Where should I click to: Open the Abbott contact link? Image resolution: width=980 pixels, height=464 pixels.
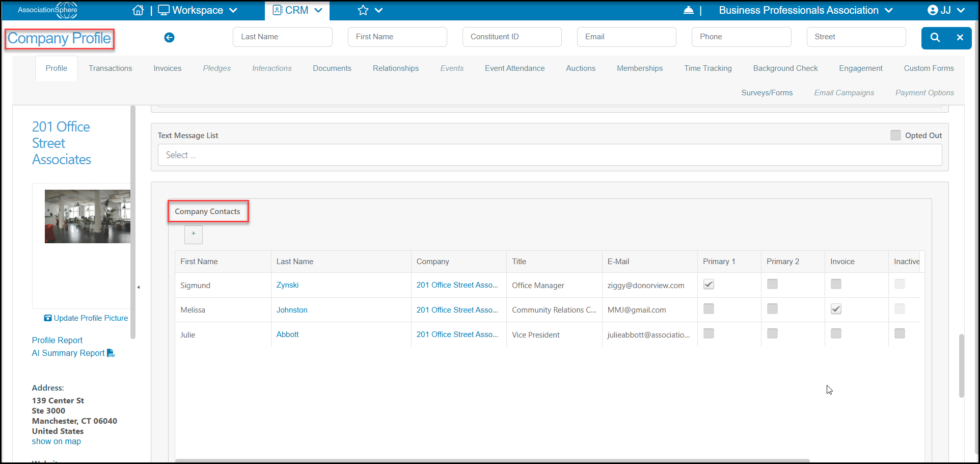click(x=287, y=334)
